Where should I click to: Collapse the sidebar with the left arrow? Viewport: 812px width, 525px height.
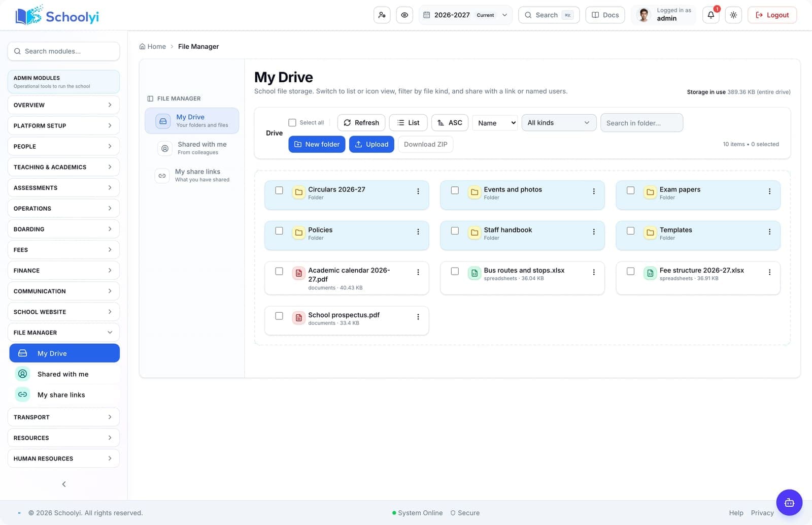click(64, 484)
